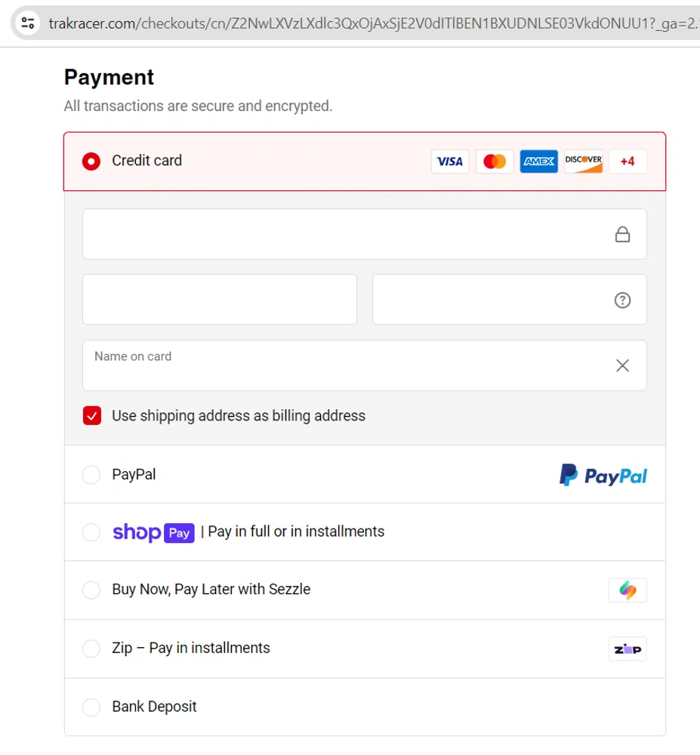Click the Sezzle logo icon
Viewport: 700px width, 755px height.
pyautogui.click(x=627, y=590)
